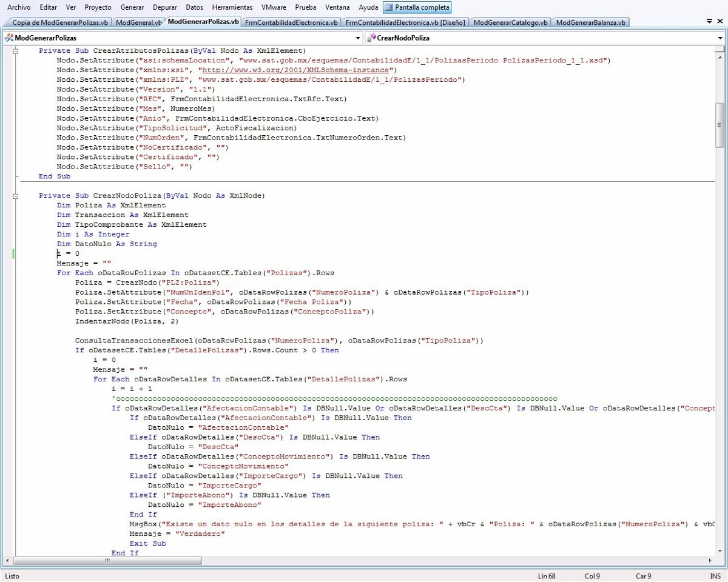Click the "Private Sub CrearNodoPoliza" declaration
Viewport: 728px width, 582px height.
(x=152, y=196)
